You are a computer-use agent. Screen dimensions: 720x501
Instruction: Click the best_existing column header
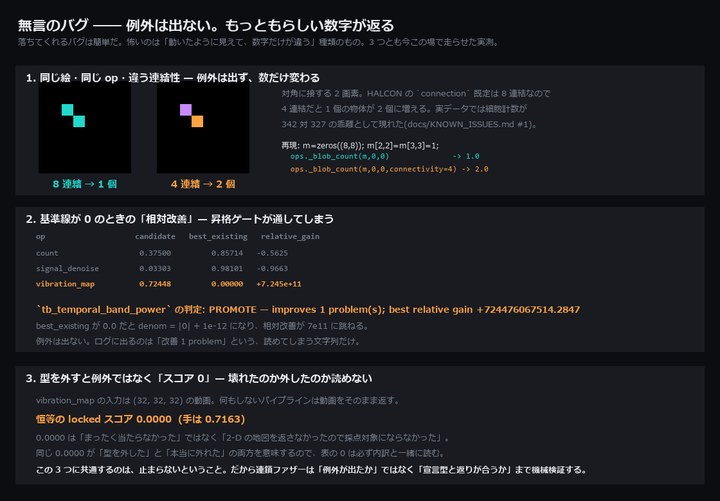pyautogui.click(x=218, y=236)
